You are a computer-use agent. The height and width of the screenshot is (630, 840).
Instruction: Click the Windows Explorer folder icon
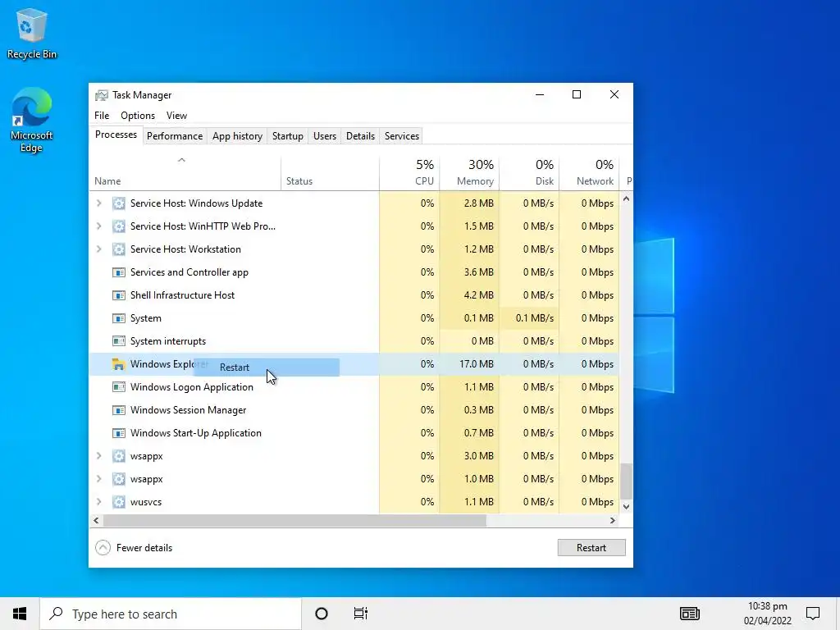tap(118, 364)
